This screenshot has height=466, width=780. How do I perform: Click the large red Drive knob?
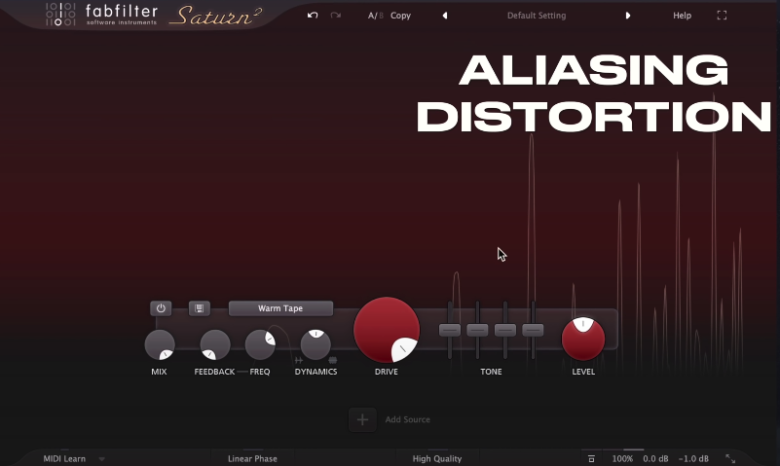coord(387,330)
